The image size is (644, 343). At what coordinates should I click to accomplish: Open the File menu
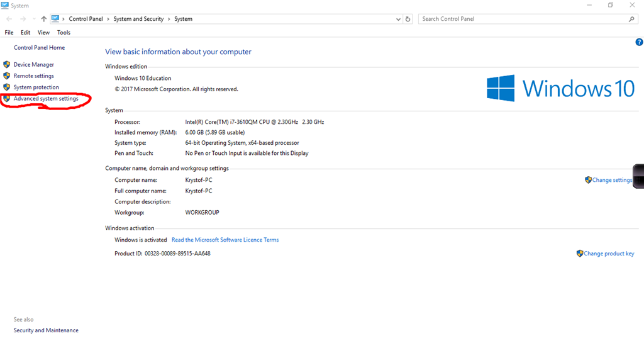point(9,33)
